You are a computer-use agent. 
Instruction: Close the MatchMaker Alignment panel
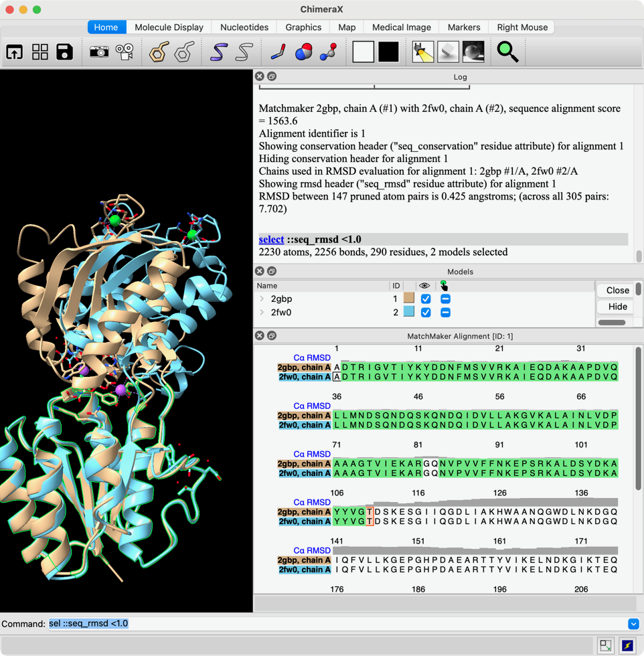[x=260, y=335]
